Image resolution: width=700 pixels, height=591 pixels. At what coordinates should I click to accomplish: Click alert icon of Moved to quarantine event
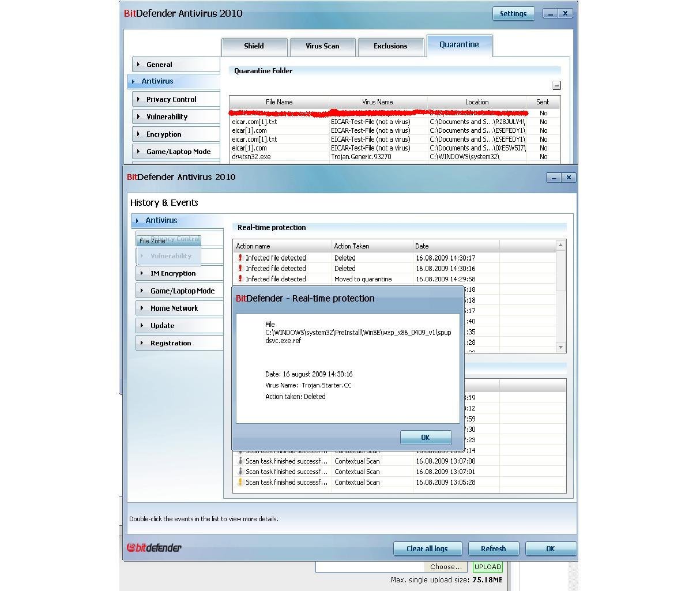(x=240, y=279)
